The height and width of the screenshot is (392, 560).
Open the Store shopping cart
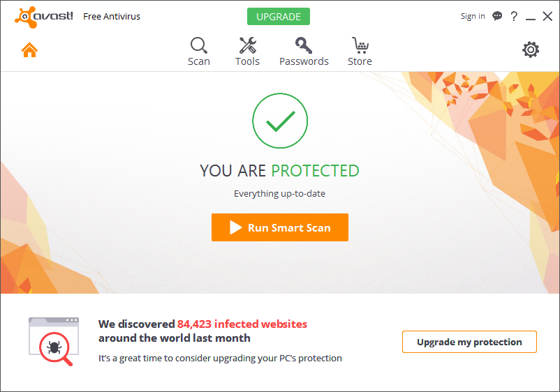point(360,51)
